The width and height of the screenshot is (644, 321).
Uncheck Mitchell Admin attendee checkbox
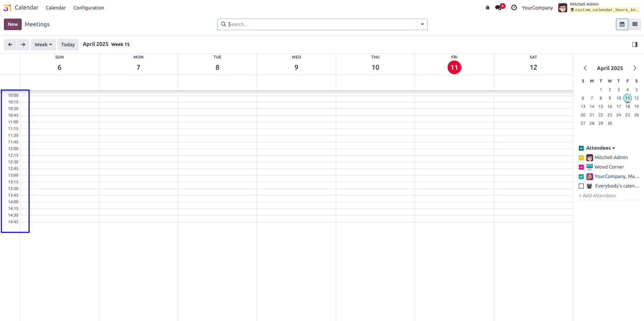581,158
